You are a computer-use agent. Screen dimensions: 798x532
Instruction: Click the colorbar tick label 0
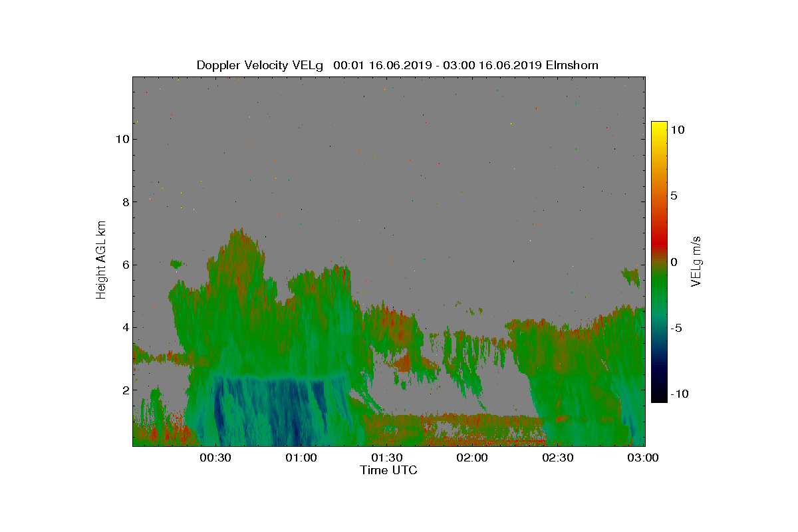[x=673, y=262]
